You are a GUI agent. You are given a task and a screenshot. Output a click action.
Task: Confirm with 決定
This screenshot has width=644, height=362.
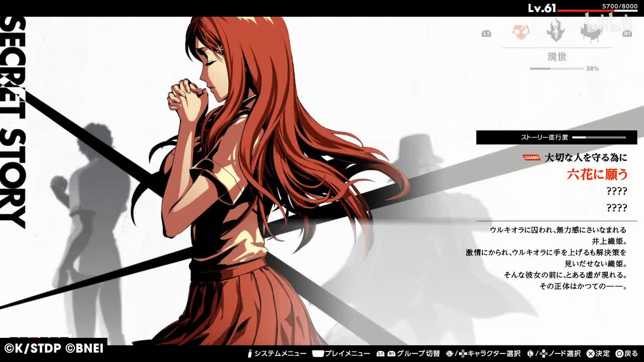[x=602, y=354]
